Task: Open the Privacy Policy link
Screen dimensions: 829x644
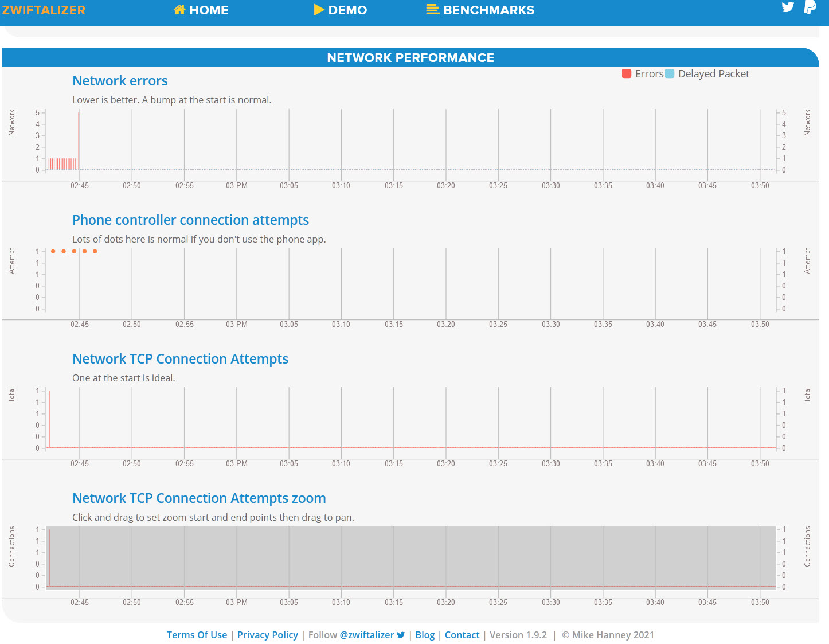Action: click(267, 635)
